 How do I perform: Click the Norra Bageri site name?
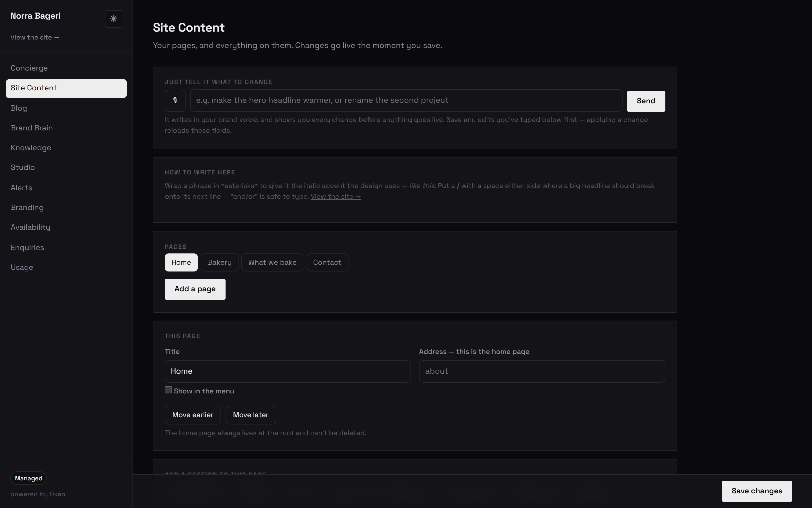tap(36, 16)
